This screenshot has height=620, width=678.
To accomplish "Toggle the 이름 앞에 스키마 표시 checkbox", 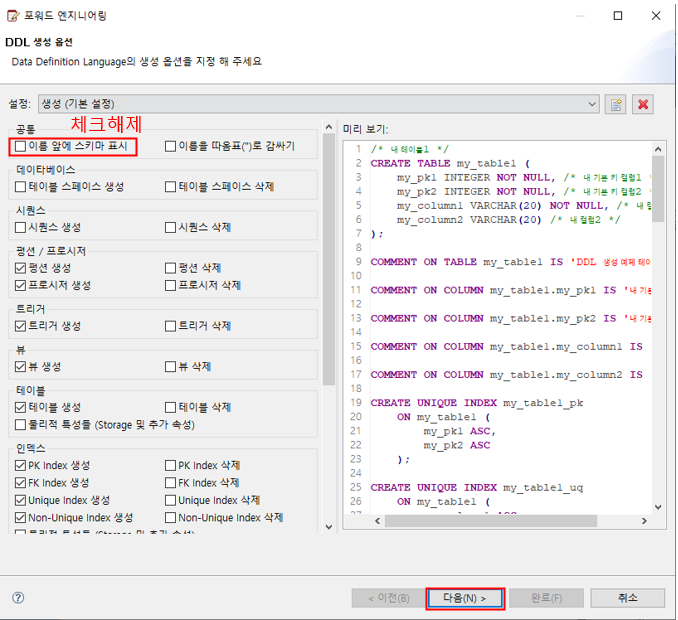I will click(x=20, y=146).
